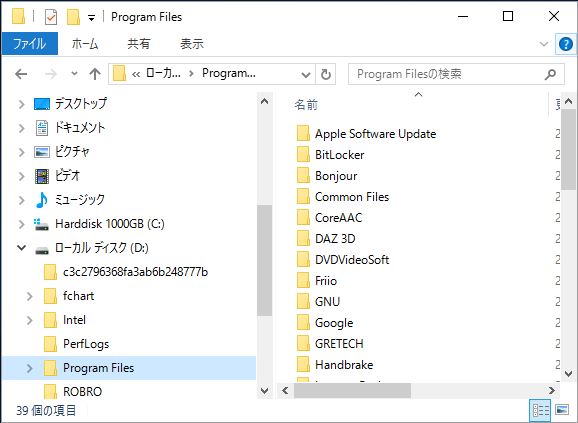Expand the ribbon with the chevron
Image resolution: width=578 pixels, height=423 pixels.
[544, 44]
